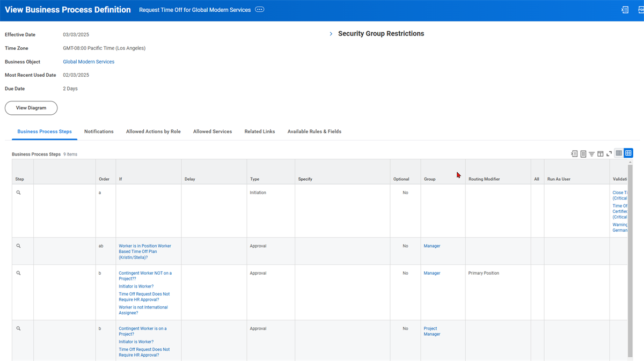Image resolution: width=644 pixels, height=361 pixels.
Task: Open Worker is in Position Worker condition link
Action: coord(145,252)
